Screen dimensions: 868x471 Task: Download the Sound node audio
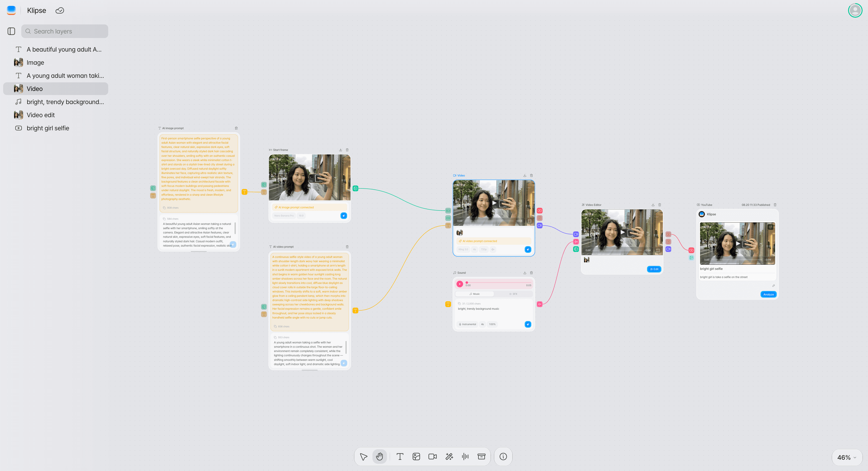(525, 273)
